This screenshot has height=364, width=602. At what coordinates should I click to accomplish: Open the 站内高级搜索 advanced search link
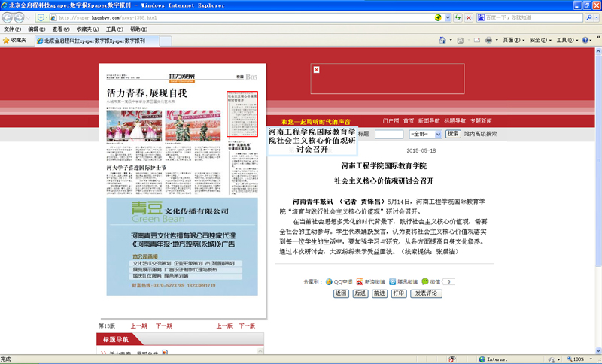point(480,134)
